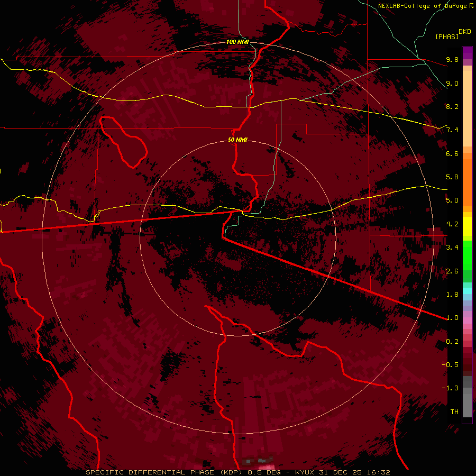476x476 pixels.
Task: Click the 3.4 value on the scale
Action: pos(452,248)
